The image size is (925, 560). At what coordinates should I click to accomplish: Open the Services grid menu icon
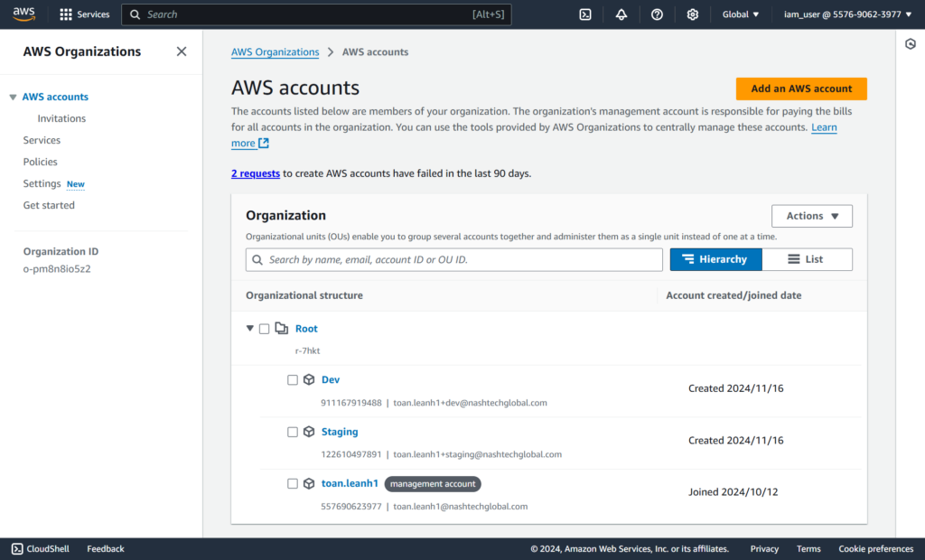pos(66,14)
